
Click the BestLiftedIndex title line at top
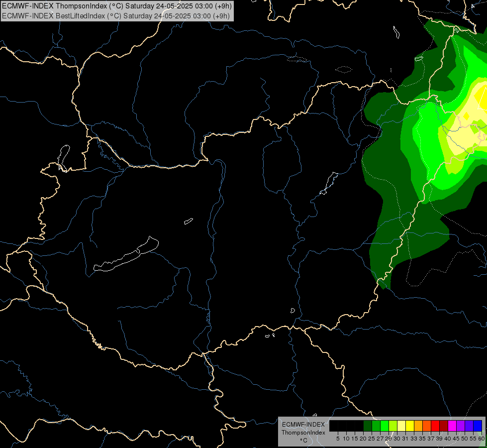coord(115,16)
